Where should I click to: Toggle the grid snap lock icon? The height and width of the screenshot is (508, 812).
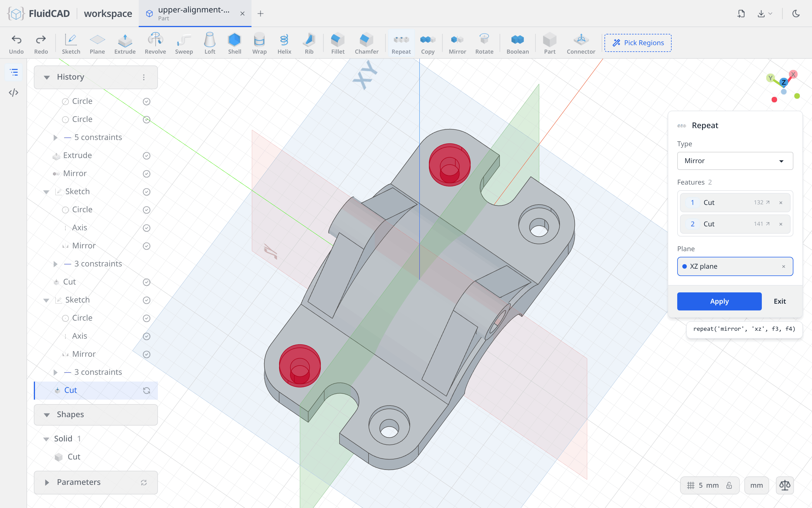click(729, 485)
